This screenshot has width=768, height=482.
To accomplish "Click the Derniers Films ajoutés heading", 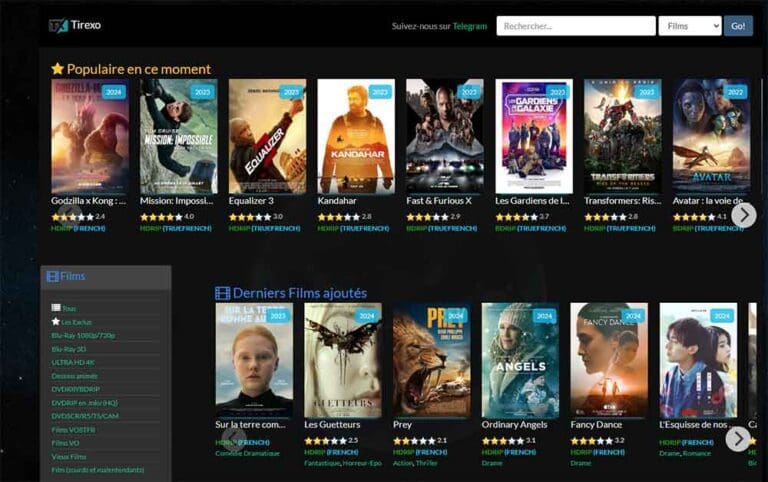I will tap(300, 293).
